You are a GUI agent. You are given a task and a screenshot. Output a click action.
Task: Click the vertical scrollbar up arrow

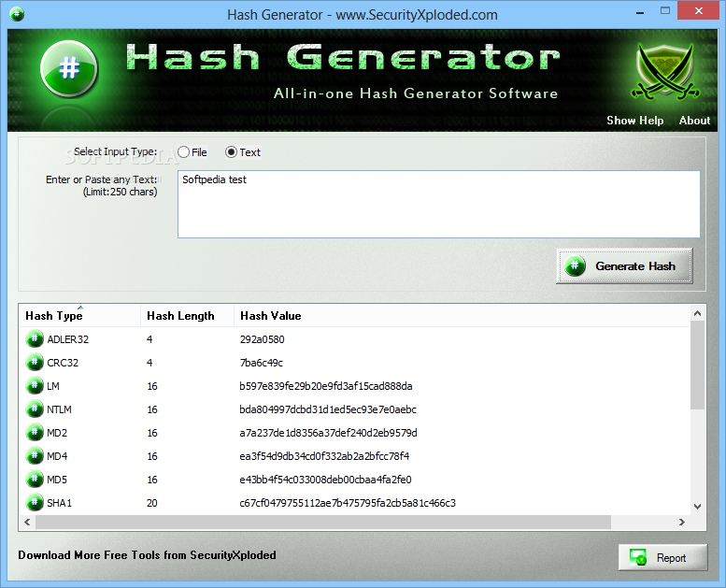click(697, 314)
